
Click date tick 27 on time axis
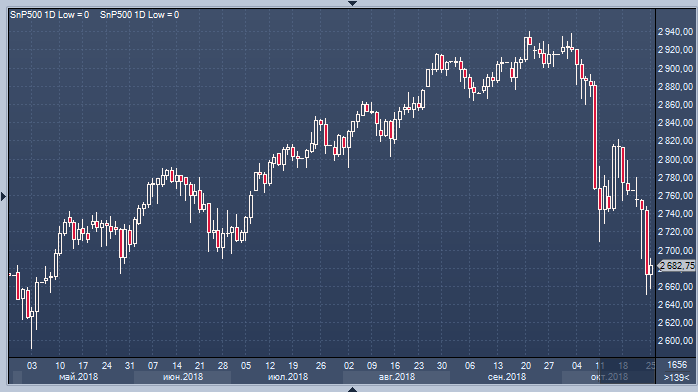[x=549, y=366]
